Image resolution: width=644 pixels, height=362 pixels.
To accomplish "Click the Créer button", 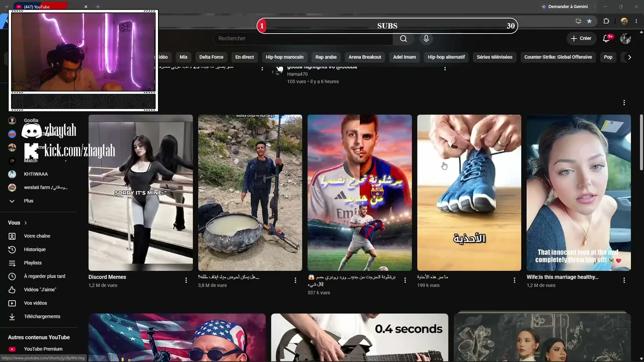I will coord(581,38).
